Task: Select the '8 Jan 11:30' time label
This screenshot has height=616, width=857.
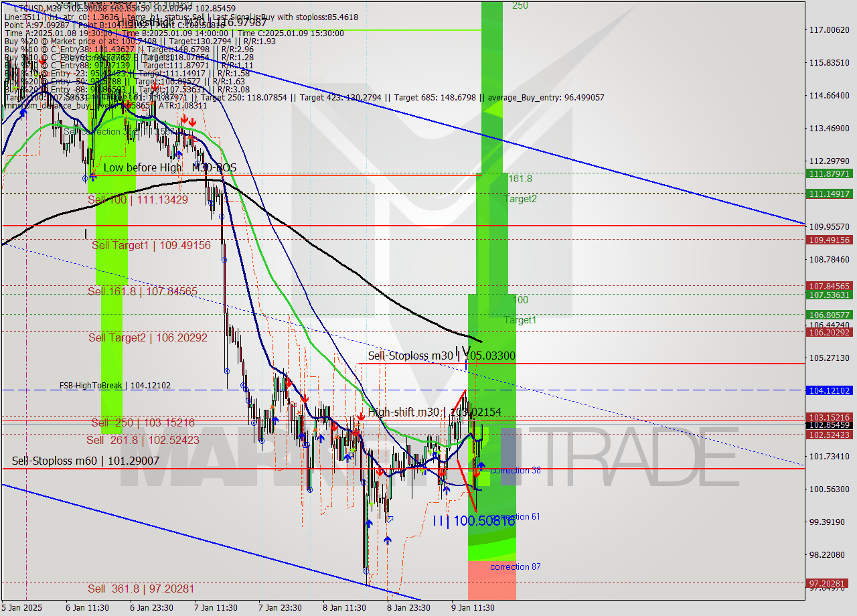Action: pos(344,608)
